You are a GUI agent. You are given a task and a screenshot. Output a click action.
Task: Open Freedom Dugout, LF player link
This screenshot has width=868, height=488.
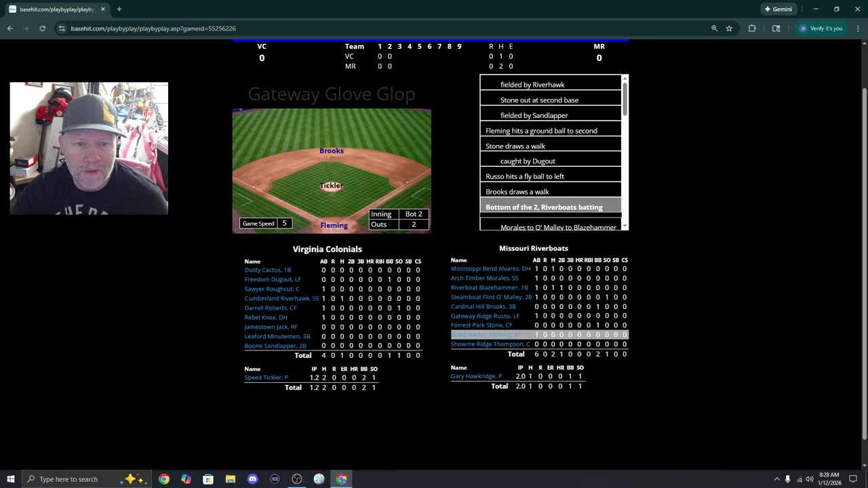(273, 279)
